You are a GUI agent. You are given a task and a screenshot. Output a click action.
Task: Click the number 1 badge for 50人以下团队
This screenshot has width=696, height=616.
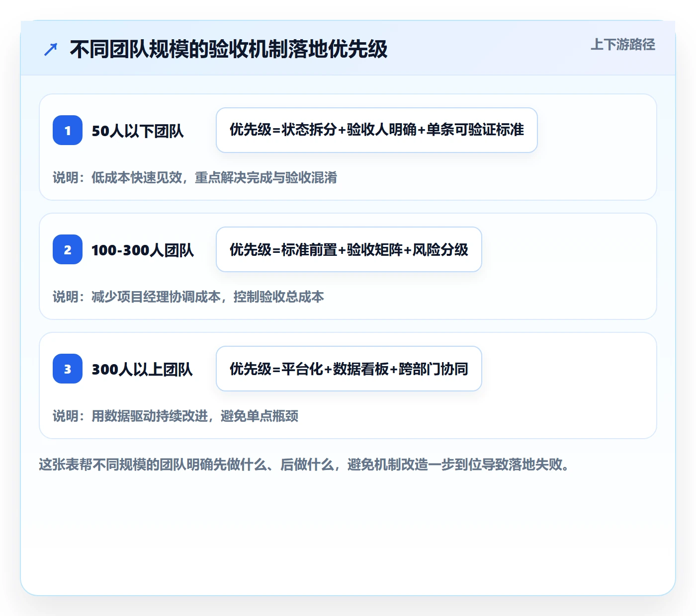coord(68,130)
